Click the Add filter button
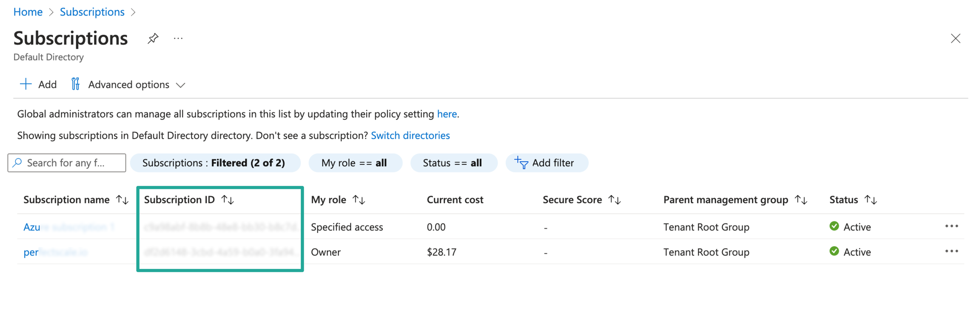The image size is (980, 312). point(546,163)
